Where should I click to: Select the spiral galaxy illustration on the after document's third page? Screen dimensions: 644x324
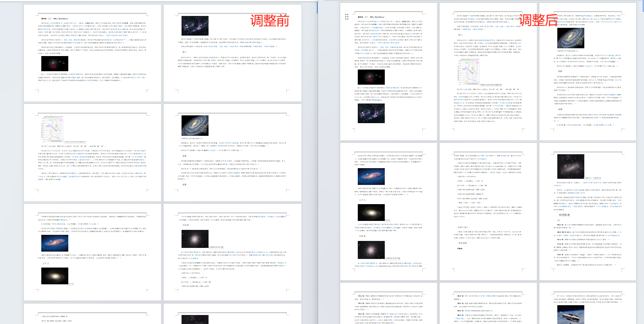[x=571, y=38]
